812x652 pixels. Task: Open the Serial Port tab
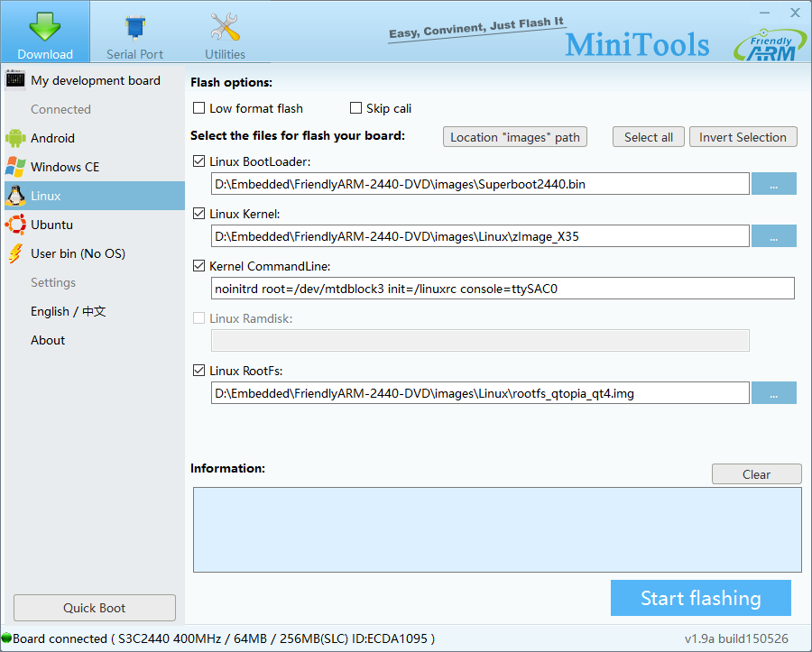click(x=134, y=32)
